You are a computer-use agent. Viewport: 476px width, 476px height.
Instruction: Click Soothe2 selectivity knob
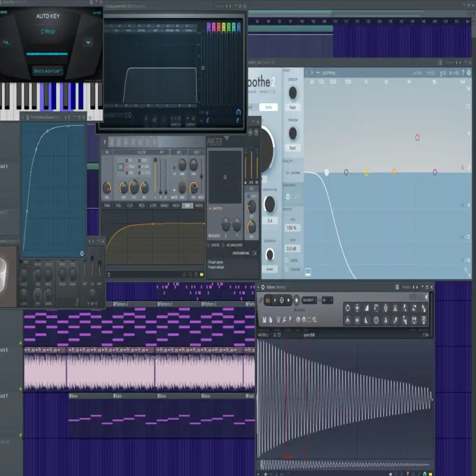270,204
